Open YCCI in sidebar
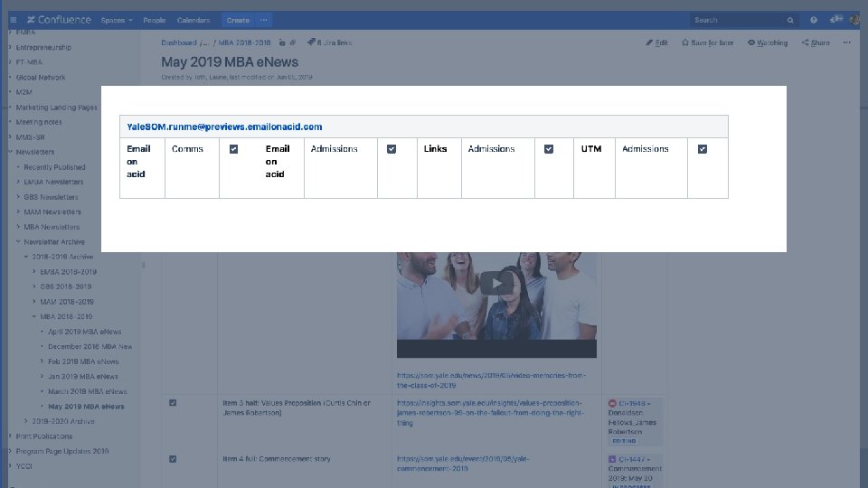Image resolution: width=868 pixels, height=488 pixels. 24,466
